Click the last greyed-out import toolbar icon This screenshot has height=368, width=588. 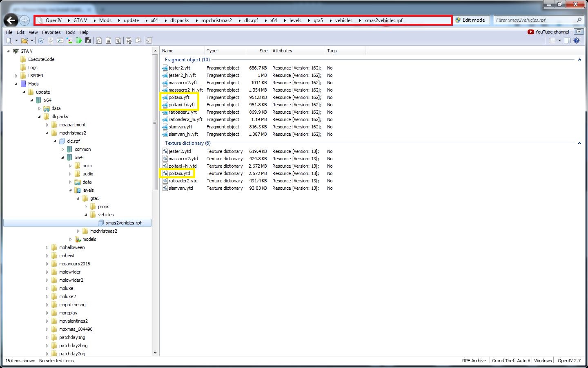coord(149,40)
